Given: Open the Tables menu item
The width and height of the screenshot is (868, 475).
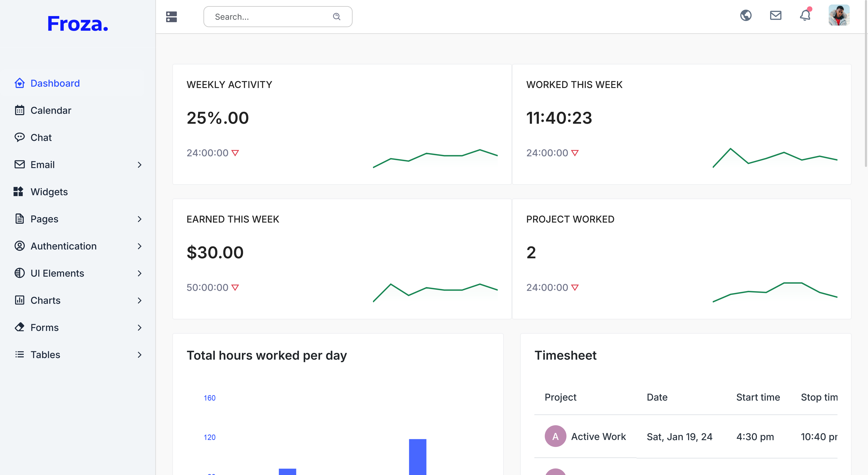Looking at the screenshot, I should point(45,355).
